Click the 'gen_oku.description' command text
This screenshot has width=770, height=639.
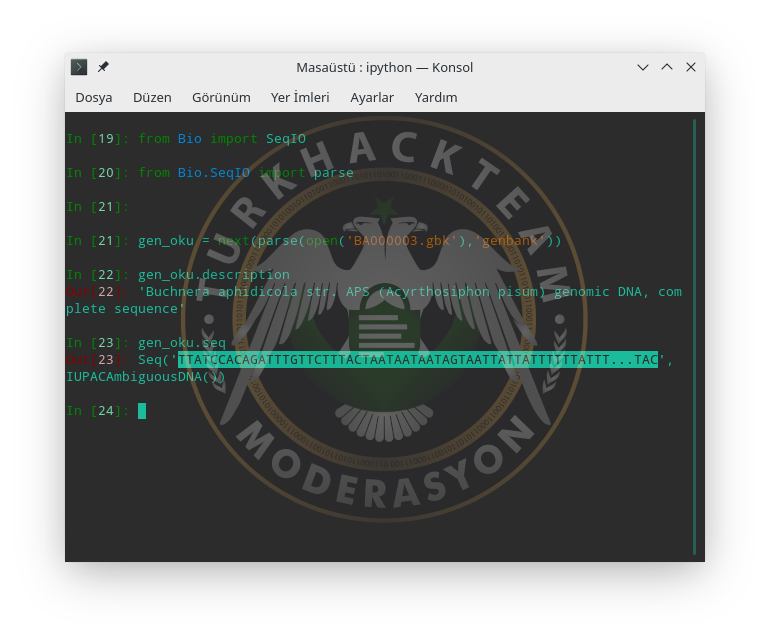pos(214,275)
